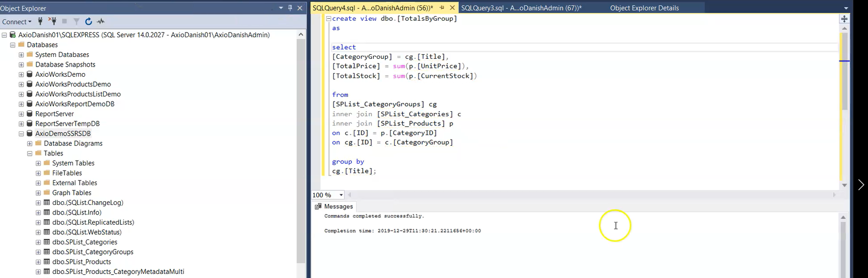
Task: Click the Connect Object Explorer plug icon
Action: (40, 21)
